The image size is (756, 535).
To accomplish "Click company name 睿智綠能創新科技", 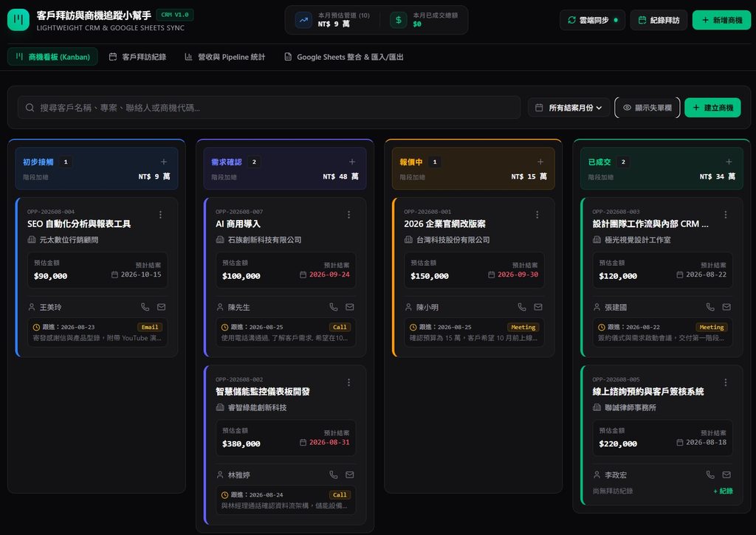I will 257,407.
